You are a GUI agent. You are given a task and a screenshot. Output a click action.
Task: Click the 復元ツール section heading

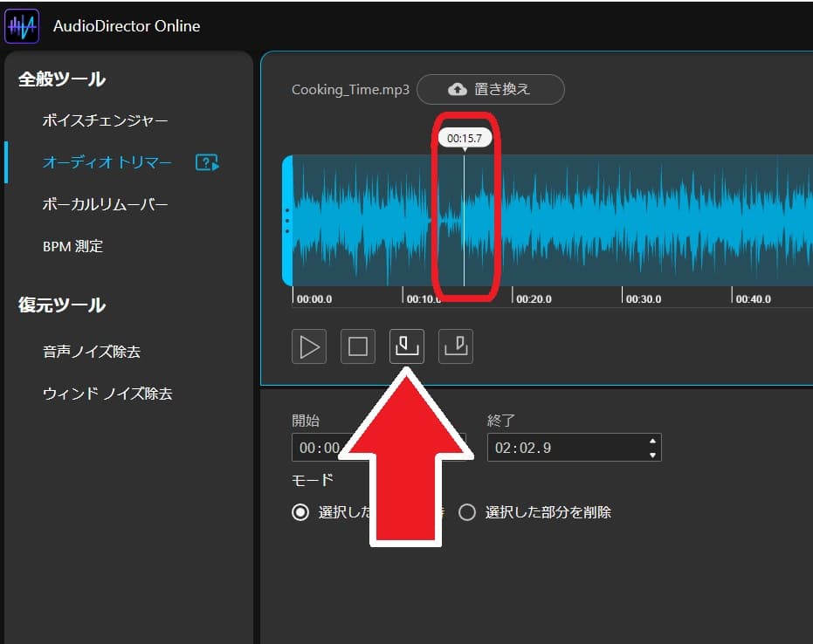pyautogui.click(x=62, y=305)
